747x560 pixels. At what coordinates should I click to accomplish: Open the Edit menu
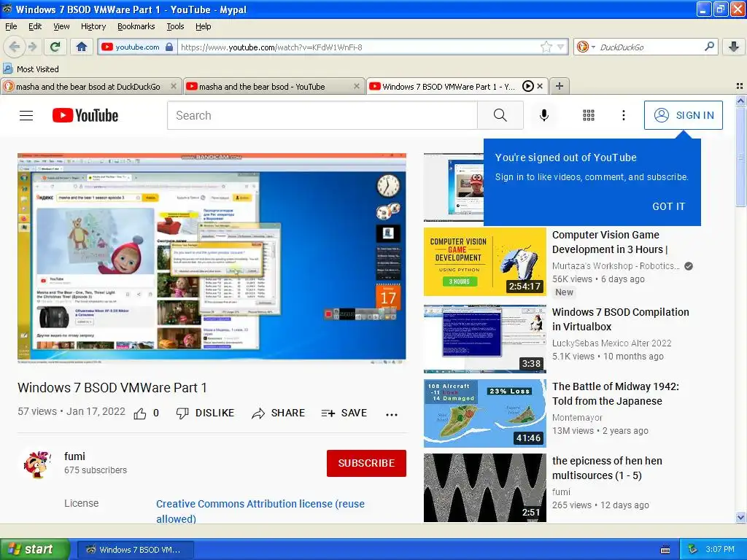pos(35,26)
